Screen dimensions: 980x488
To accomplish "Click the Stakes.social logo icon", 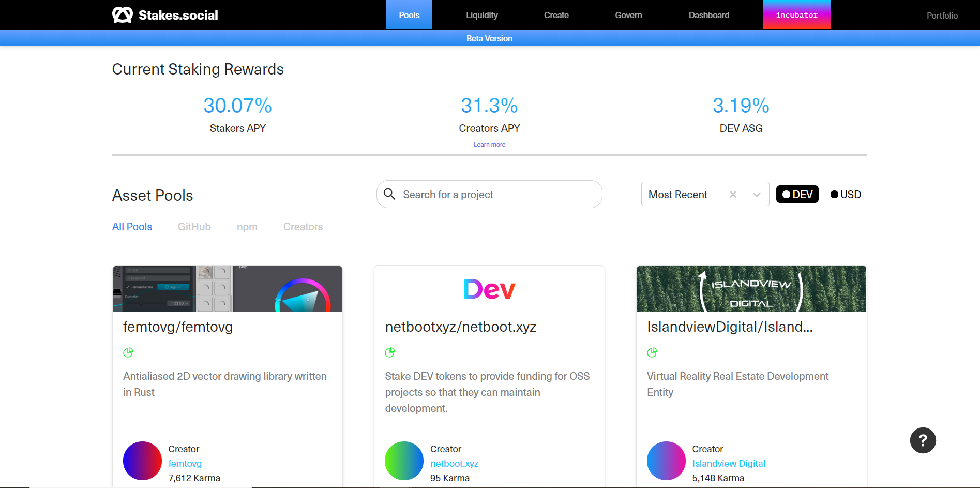I will tap(123, 15).
